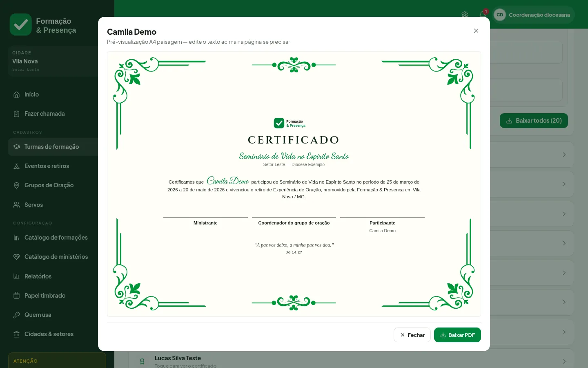The image size is (588, 368).
Task: Close the Camila Demo preview dialog
Action: point(476,31)
